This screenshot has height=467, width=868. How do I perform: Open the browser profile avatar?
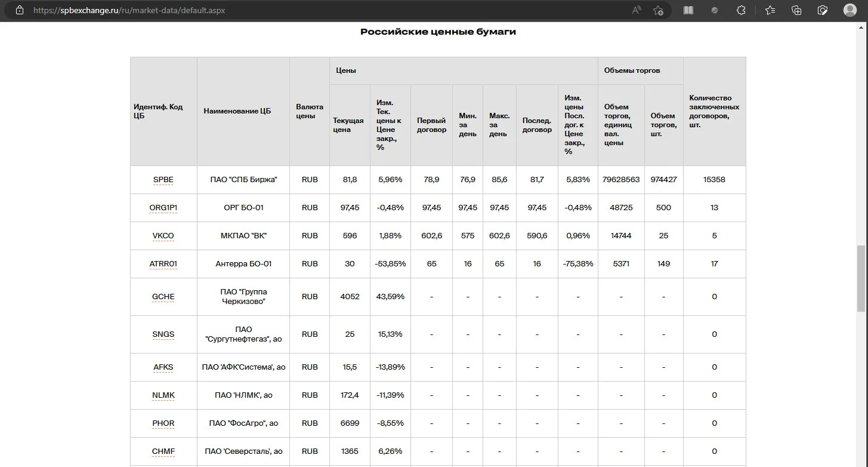(850, 10)
